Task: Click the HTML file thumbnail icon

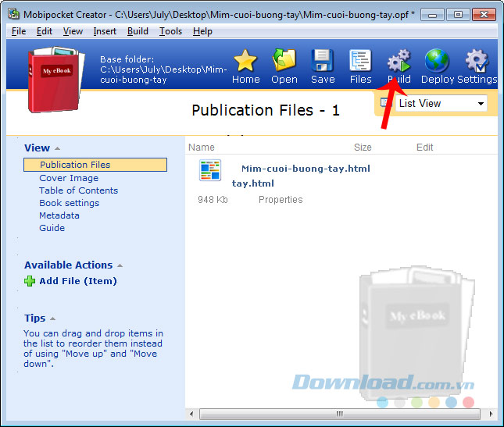Action: click(210, 170)
